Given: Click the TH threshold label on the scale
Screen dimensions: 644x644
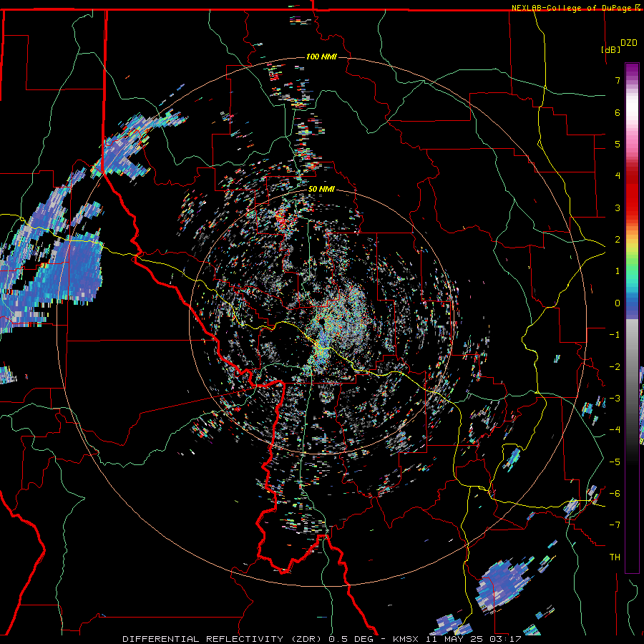Looking at the screenshot, I should coord(615,557).
